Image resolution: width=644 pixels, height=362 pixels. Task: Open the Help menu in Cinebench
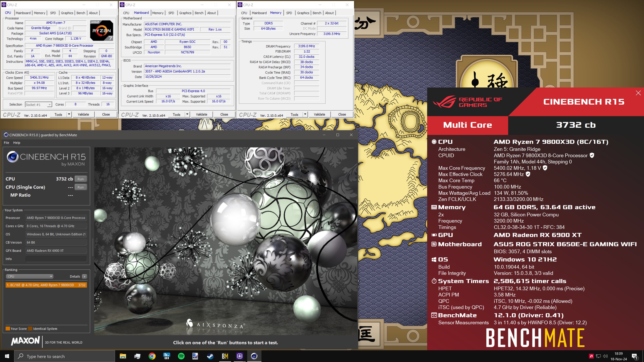[x=17, y=143]
